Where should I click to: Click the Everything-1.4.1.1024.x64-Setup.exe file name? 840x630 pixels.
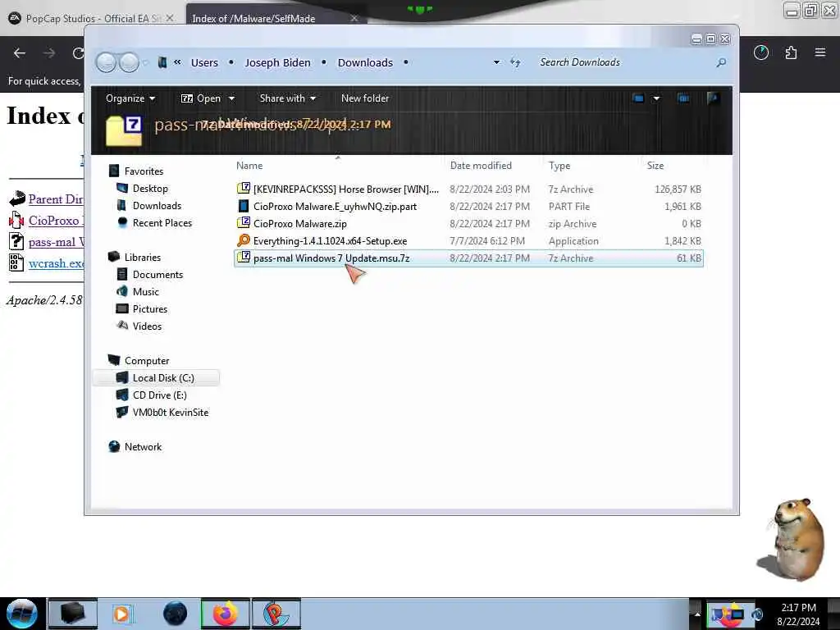330,241
